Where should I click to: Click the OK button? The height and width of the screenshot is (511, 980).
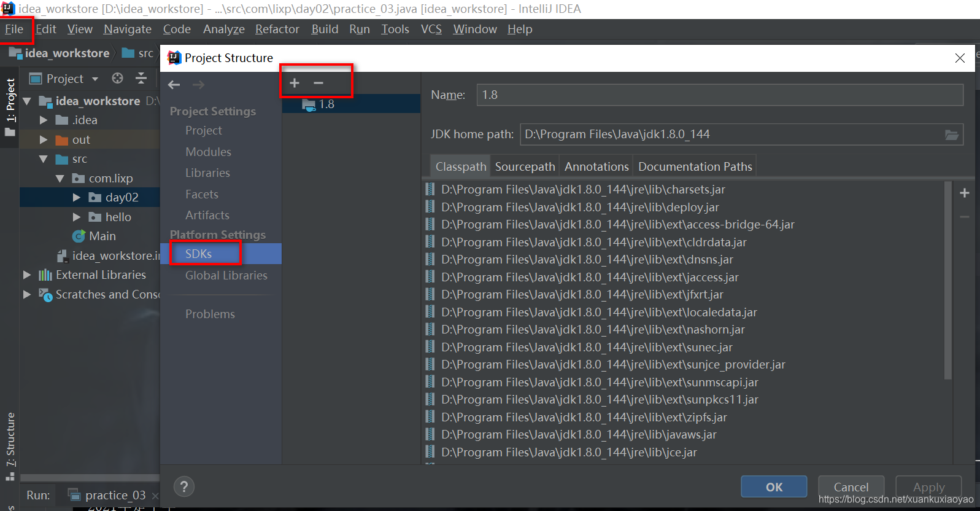click(774, 486)
